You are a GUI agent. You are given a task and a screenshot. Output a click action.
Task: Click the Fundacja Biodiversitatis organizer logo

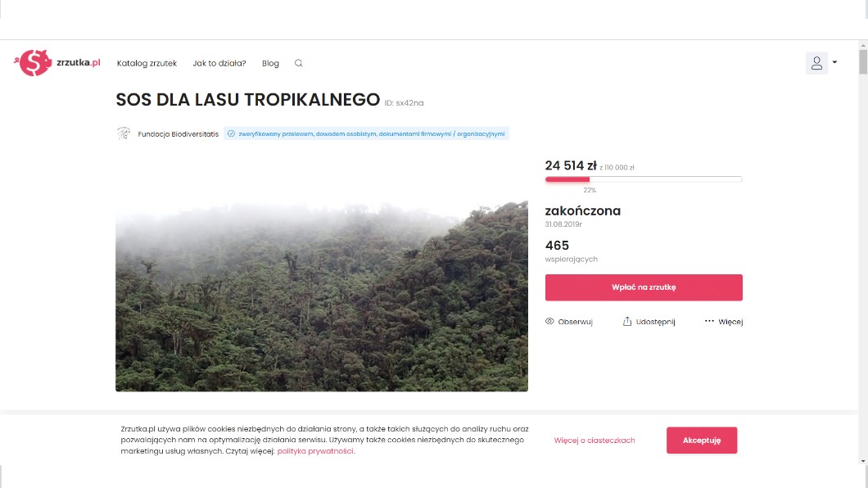pyautogui.click(x=124, y=133)
